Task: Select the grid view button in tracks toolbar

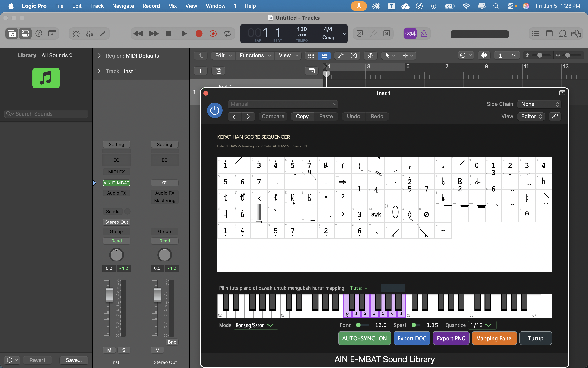Action: pos(311,55)
